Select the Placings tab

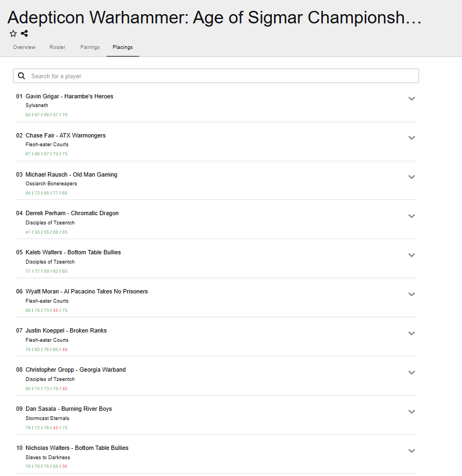[123, 47]
